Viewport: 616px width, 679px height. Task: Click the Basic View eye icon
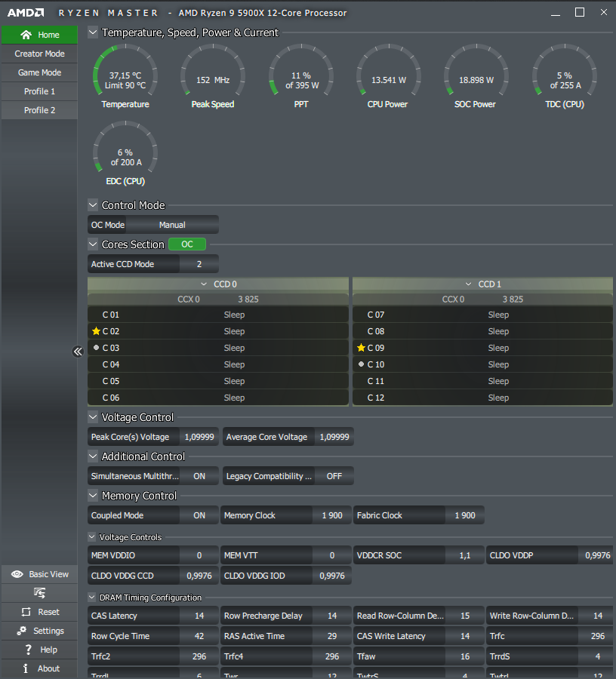(17, 574)
